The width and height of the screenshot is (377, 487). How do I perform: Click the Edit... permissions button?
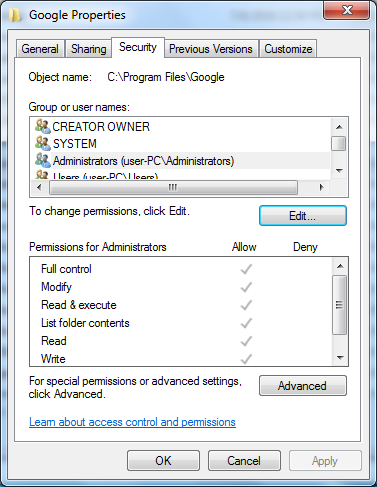tap(303, 216)
